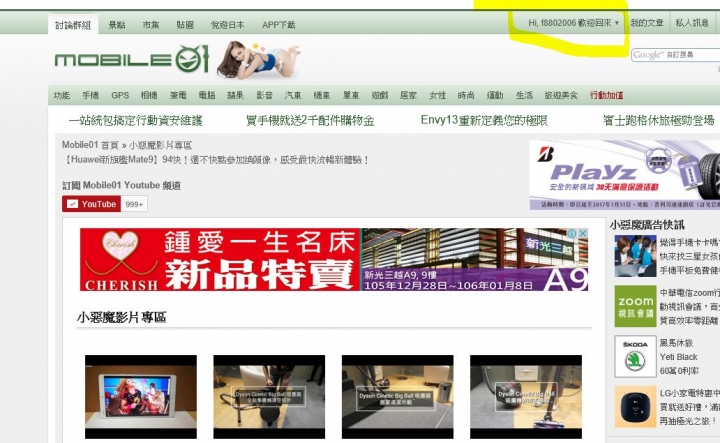Select the 討論群組 tab
The height and width of the screenshot is (443, 720).
tap(73, 25)
